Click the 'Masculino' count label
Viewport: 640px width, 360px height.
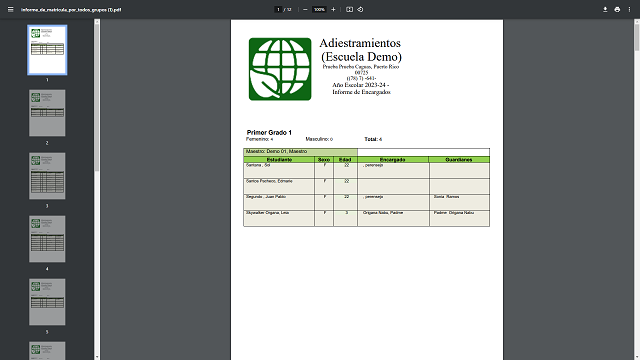coord(319,139)
